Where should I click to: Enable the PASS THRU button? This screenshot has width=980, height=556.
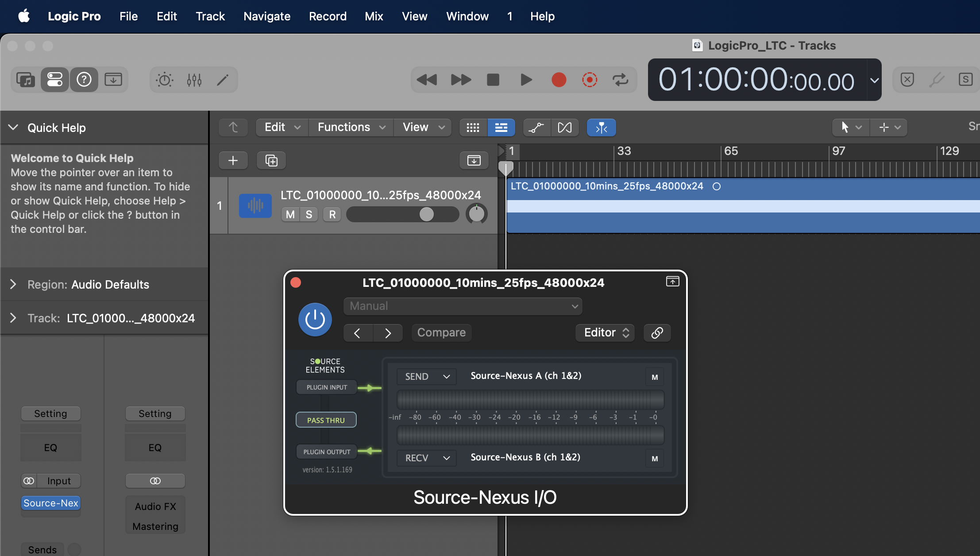click(326, 420)
